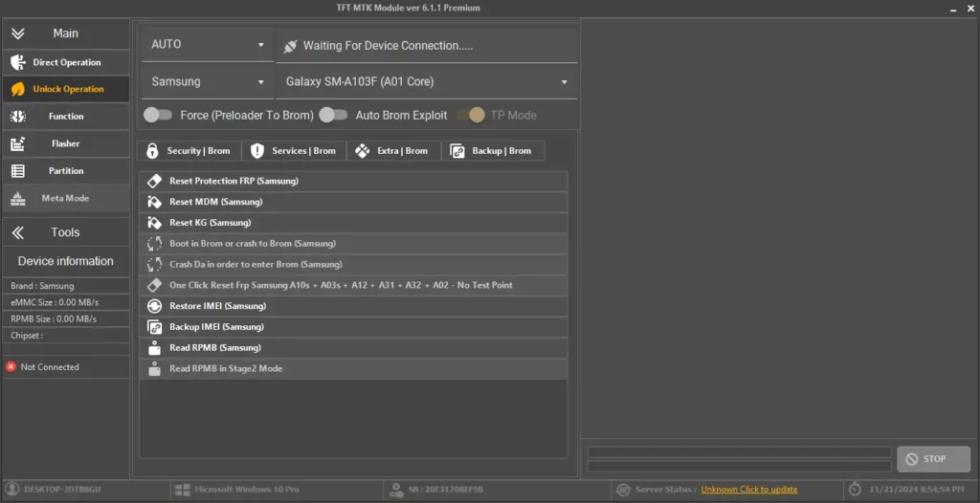Click the Partition list icon
The height and width of the screenshot is (503, 980).
18,170
